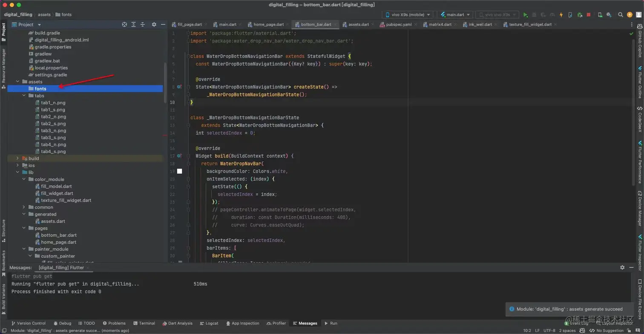Open the Dart Analysis tool window
Screen dimensions: 644x334
coord(177,323)
